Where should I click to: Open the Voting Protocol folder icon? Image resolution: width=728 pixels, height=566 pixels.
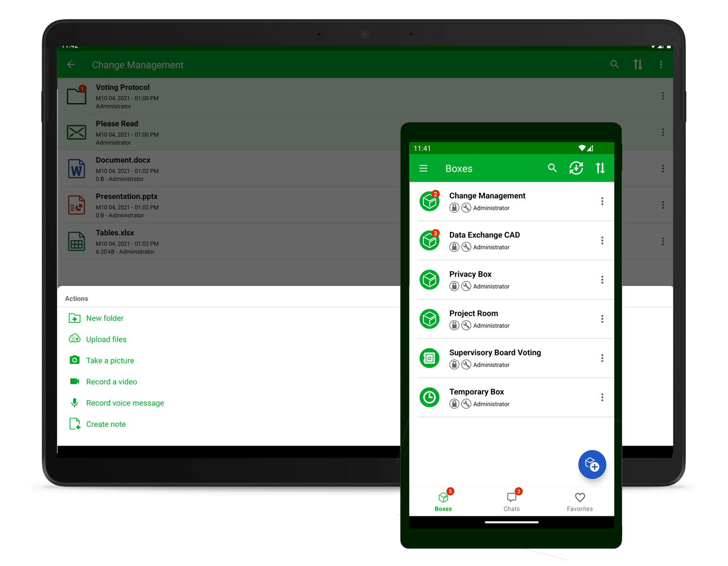77,95
